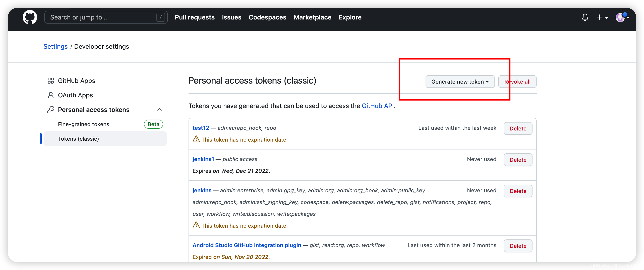Open Android Studio GitHub integration plugin token

click(x=247, y=245)
